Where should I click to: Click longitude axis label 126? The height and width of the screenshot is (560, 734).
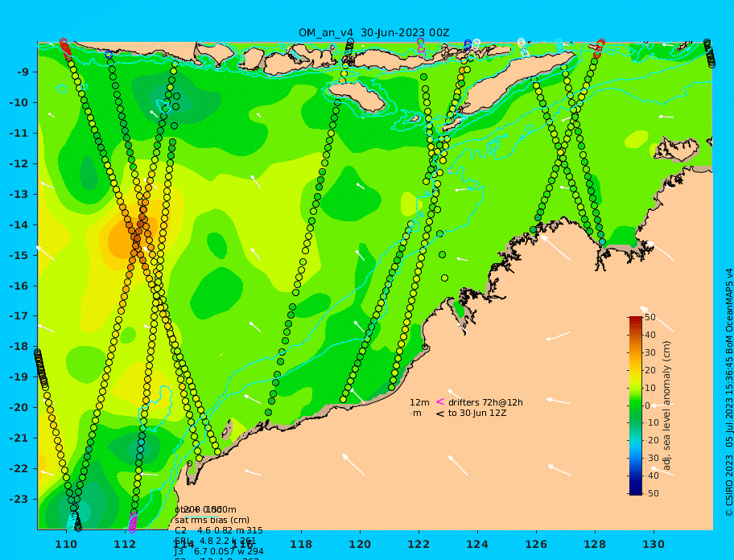click(536, 544)
